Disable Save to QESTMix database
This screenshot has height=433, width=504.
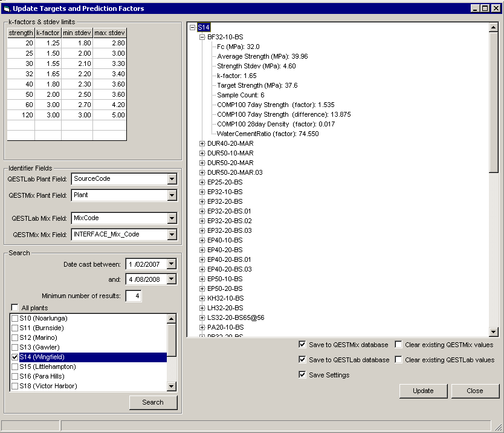tap(302, 345)
